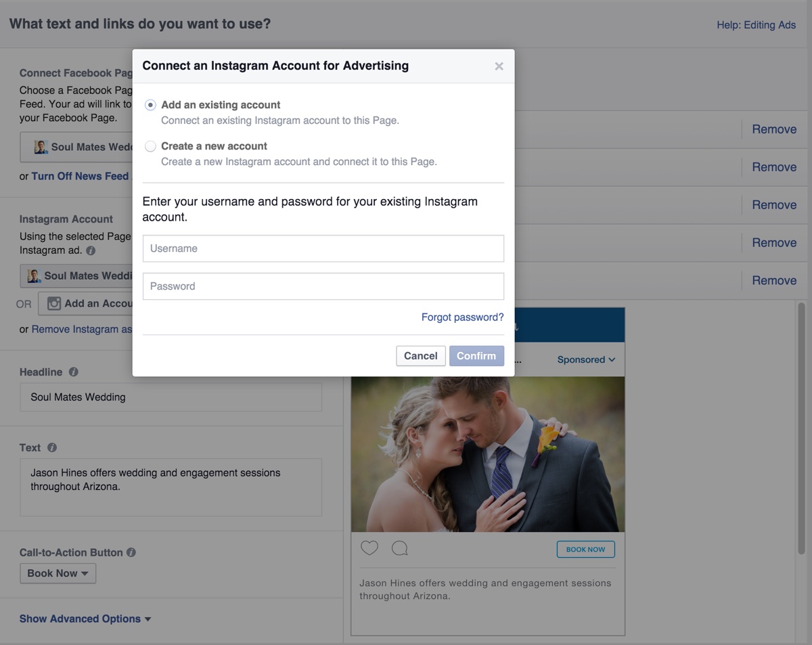Open the Book Now call-to-action dropdown
This screenshot has height=645, width=812.
(58, 573)
